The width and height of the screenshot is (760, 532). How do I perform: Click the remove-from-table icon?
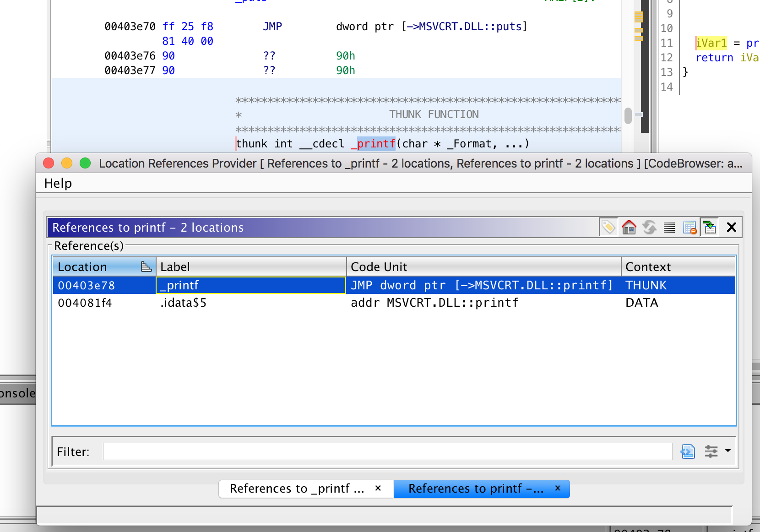click(x=689, y=227)
